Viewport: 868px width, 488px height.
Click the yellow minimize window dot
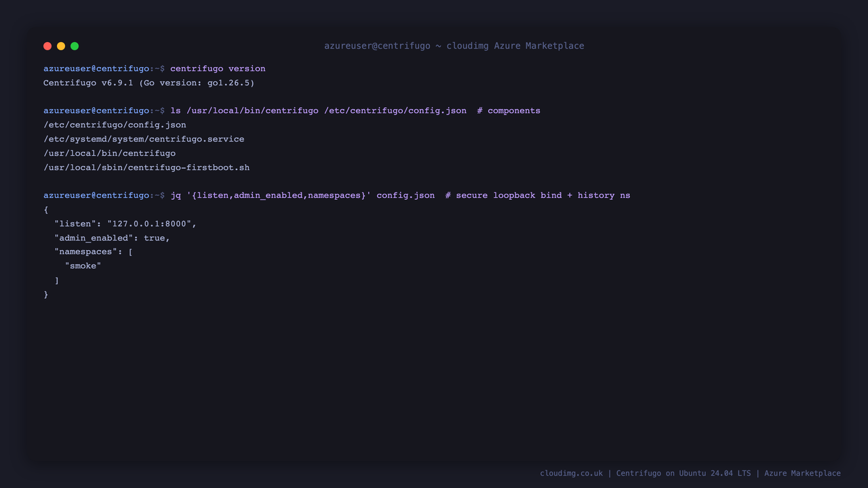pos(61,46)
